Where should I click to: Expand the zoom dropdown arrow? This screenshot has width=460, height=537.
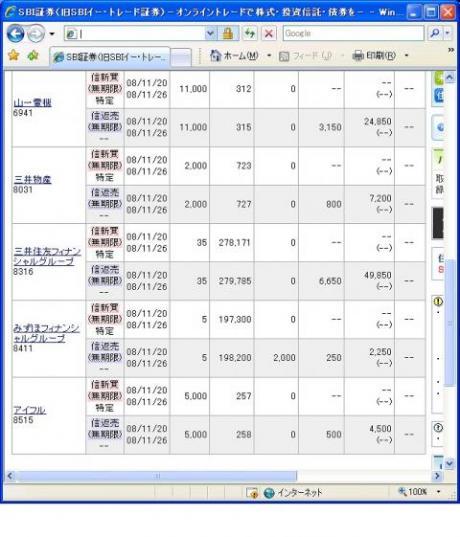[438, 492]
